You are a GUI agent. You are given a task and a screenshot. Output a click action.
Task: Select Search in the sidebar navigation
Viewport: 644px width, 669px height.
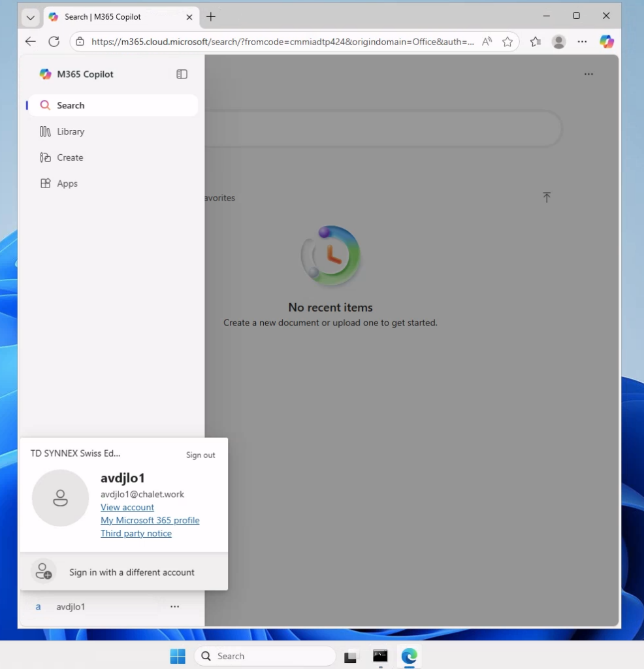(x=71, y=105)
